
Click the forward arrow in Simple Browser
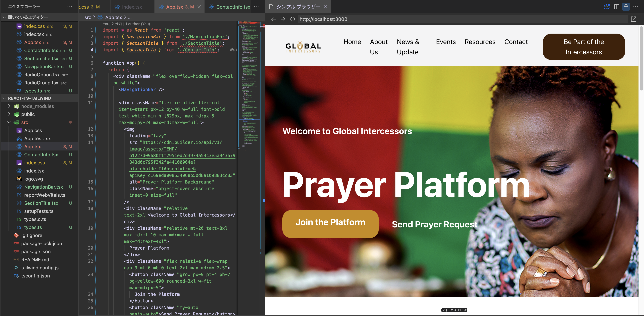point(283,19)
